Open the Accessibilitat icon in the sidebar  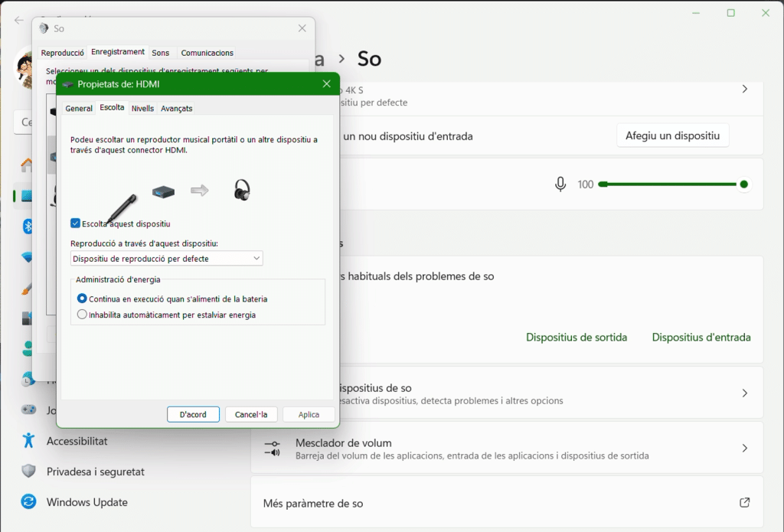pyautogui.click(x=28, y=441)
